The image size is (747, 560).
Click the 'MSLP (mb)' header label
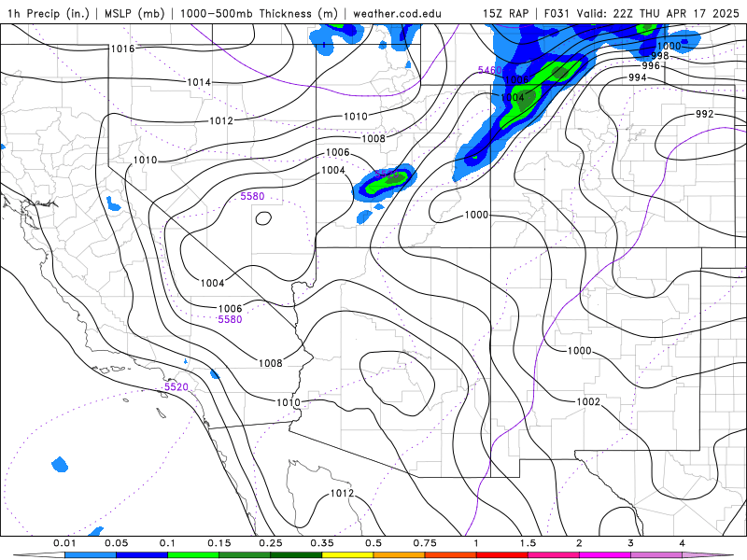[x=134, y=13]
